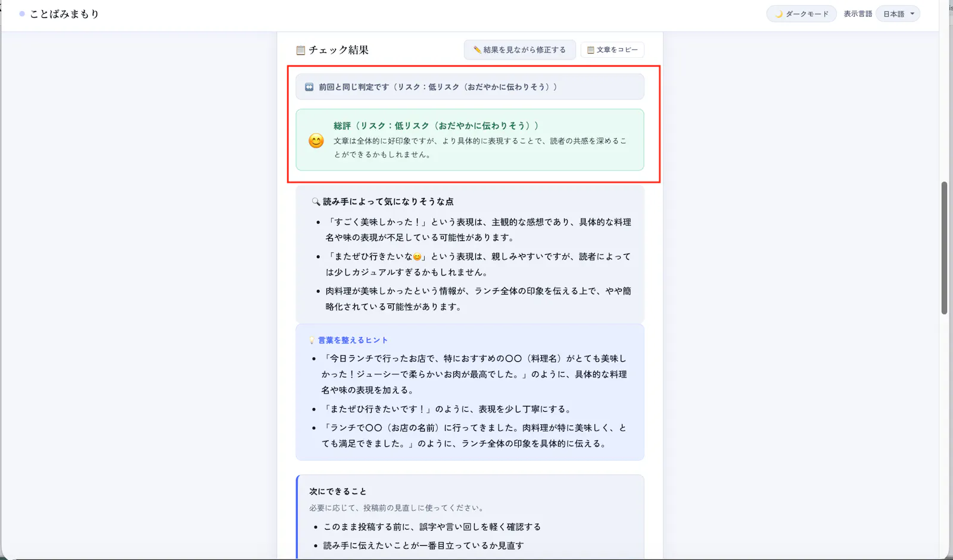Click the smiling face emoji in 総評
This screenshot has height=560, width=953.
[x=316, y=140]
